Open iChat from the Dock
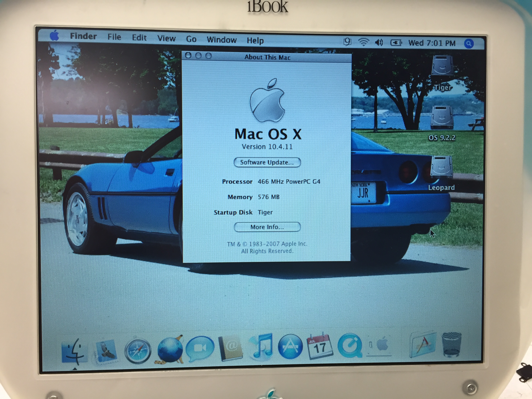532x399 pixels. (x=200, y=348)
